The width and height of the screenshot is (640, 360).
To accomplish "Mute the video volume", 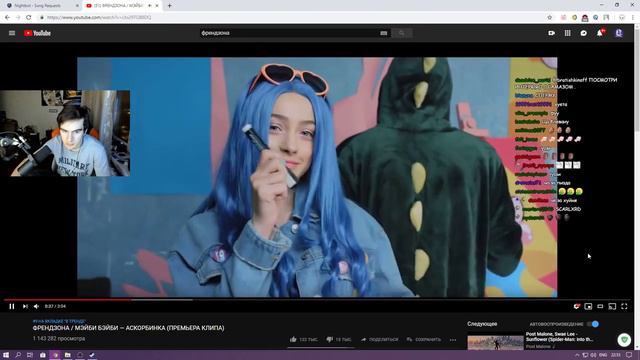I will click(36, 306).
